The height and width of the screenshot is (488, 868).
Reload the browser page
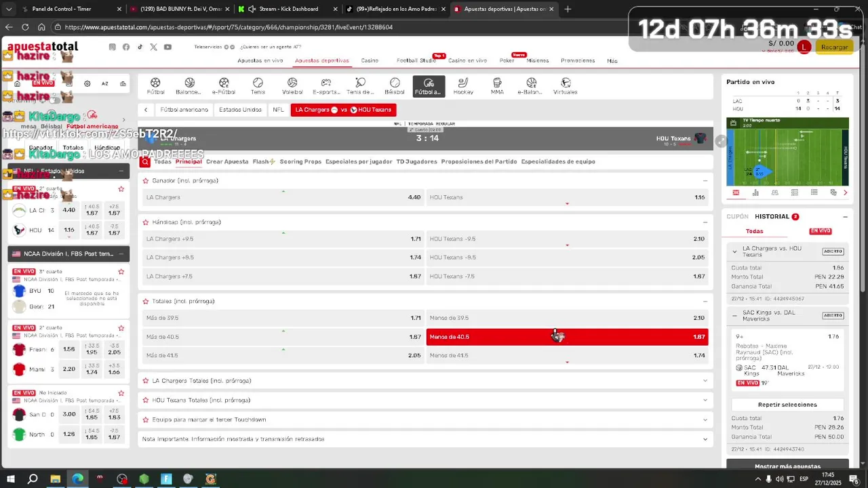[x=25, y=27]
